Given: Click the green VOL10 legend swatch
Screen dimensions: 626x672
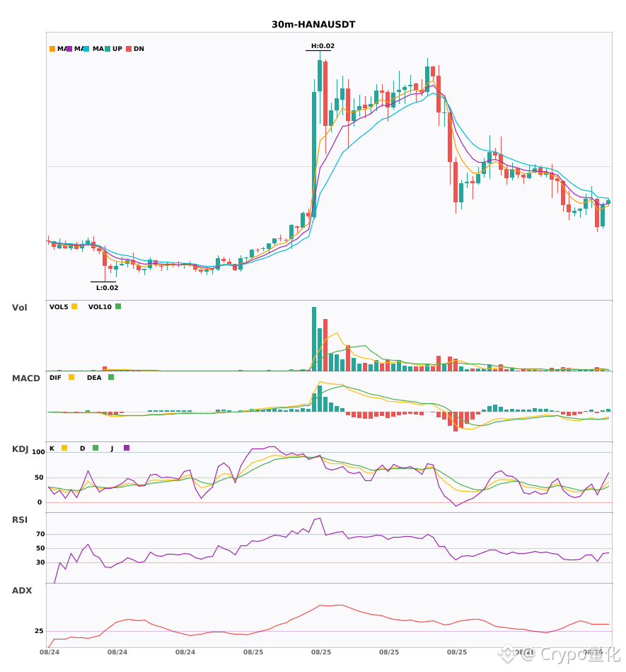Looking at the screenshot, I should pyautogui.click(x=118, y=306).
